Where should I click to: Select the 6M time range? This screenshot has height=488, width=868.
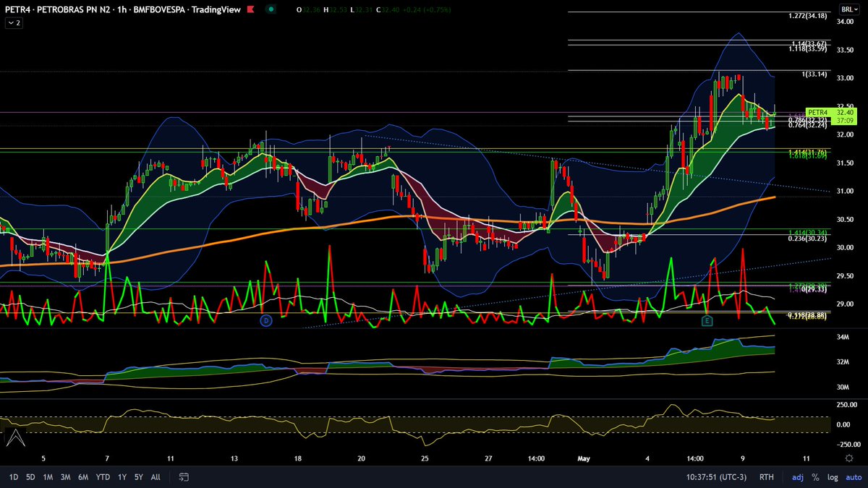pos(83,477)
